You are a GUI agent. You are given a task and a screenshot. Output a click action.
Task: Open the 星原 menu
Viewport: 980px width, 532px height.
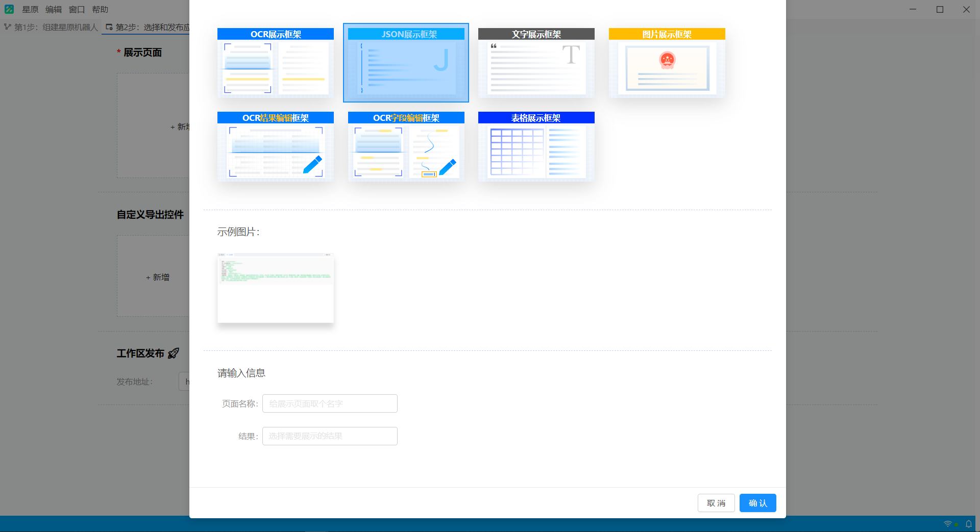pos(30,9)
